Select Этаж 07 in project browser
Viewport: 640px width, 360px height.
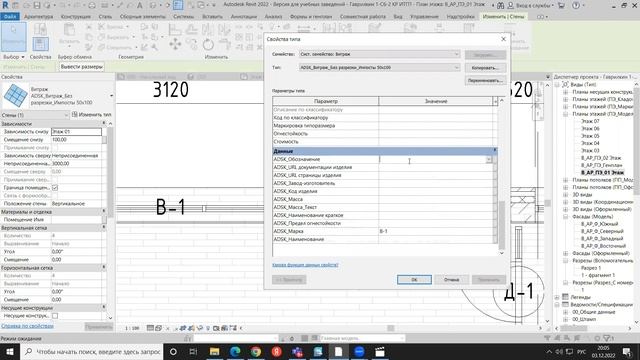[590, 121]
